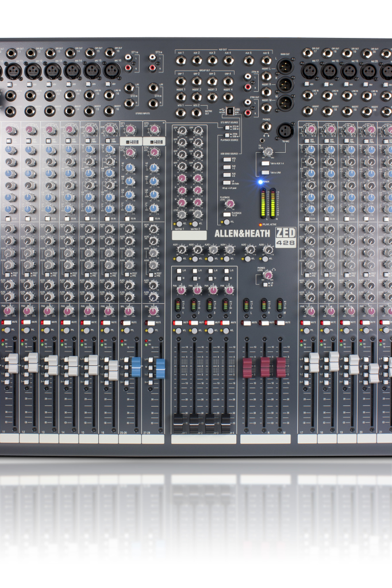Image resolution: width=392 pixels, height=588 pixels.
Task: Click the MTX 1 matrix output jack
Action: (180, 113)
